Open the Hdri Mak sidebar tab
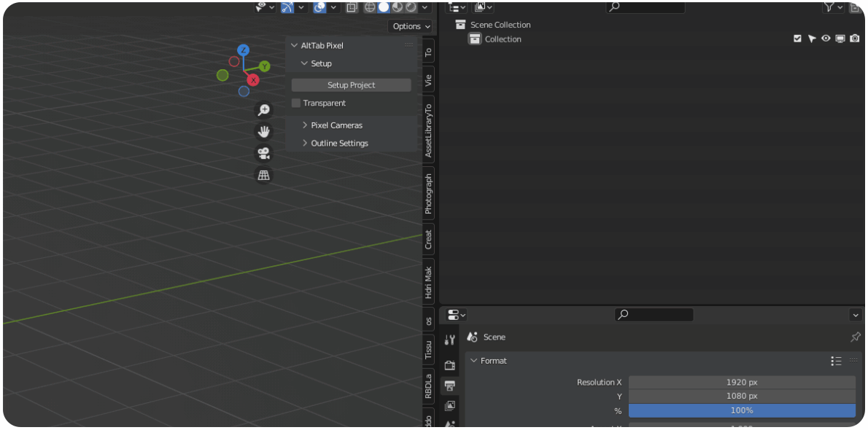This screenshot has width=868, height=430. click(x=428, y=281)
